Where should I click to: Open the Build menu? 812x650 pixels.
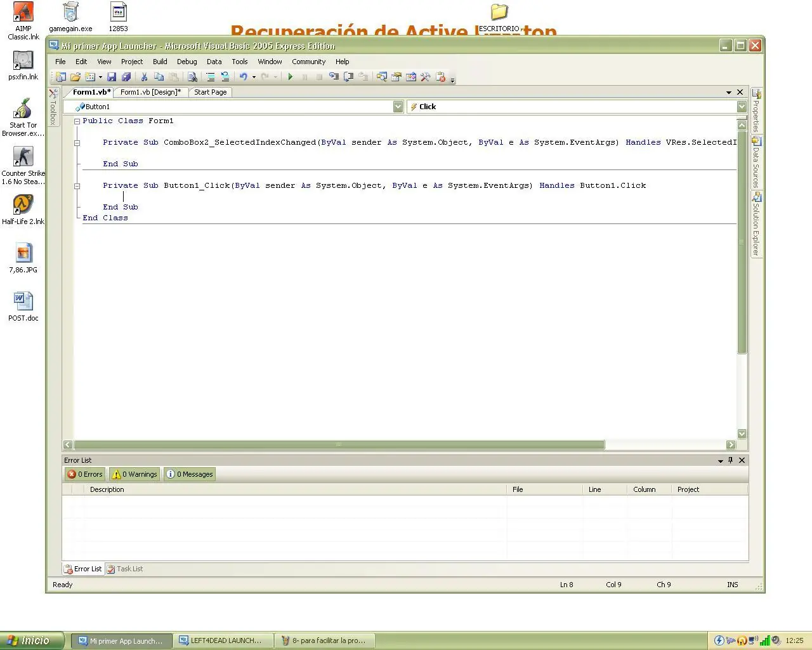point(160,62)
